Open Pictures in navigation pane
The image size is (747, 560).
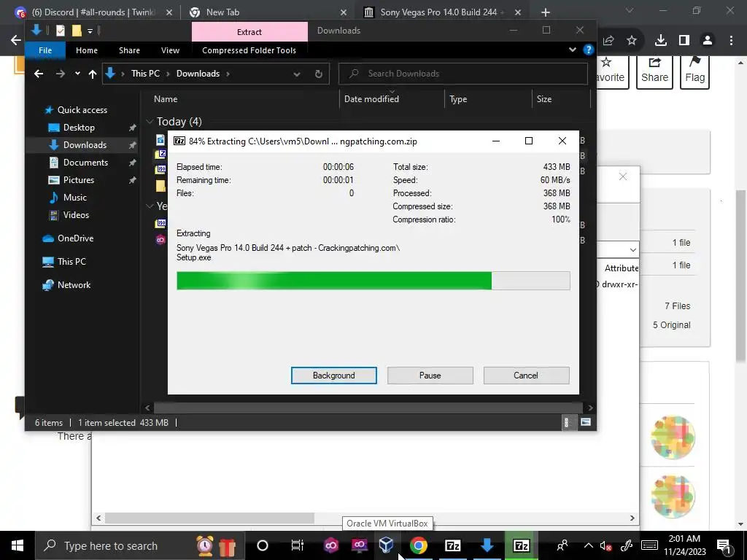point(79,180)
